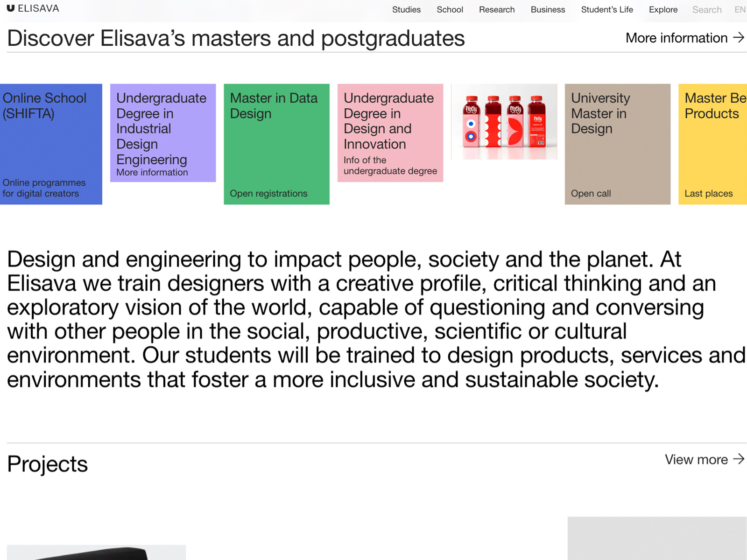Select the Explore menu item
747x560 pixels.
[x=663, y=9]
